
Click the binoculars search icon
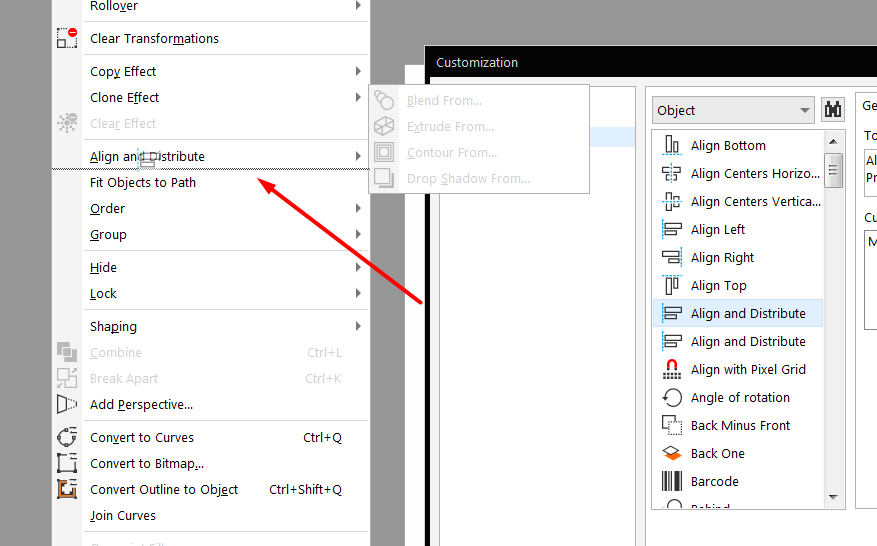(x=832, y=110)
